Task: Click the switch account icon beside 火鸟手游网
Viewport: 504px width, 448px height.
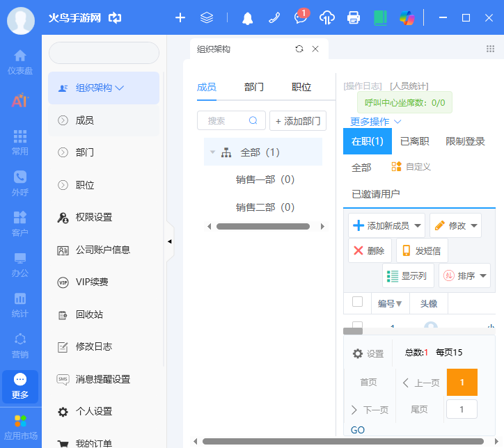Action: 115,17
